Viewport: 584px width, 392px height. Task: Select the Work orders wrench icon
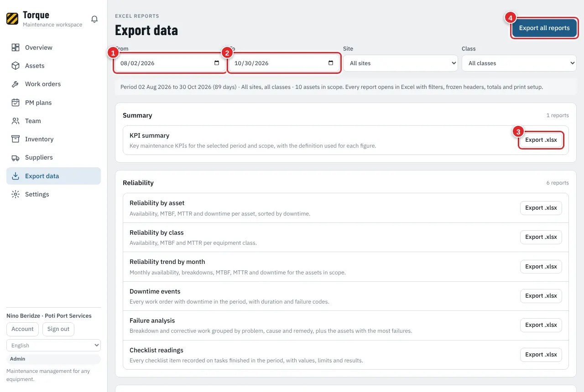point(16,84)
